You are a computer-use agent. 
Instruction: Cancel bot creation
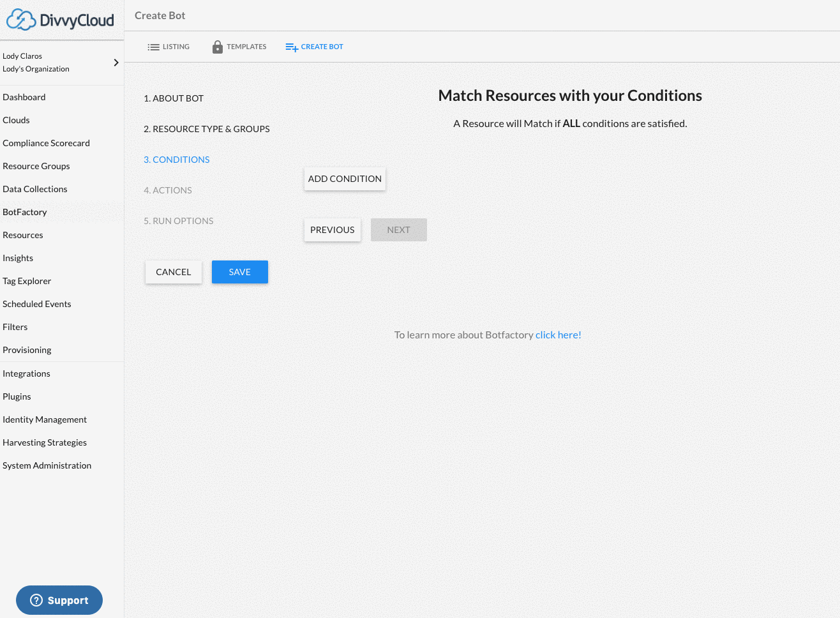tap(174, 272)
